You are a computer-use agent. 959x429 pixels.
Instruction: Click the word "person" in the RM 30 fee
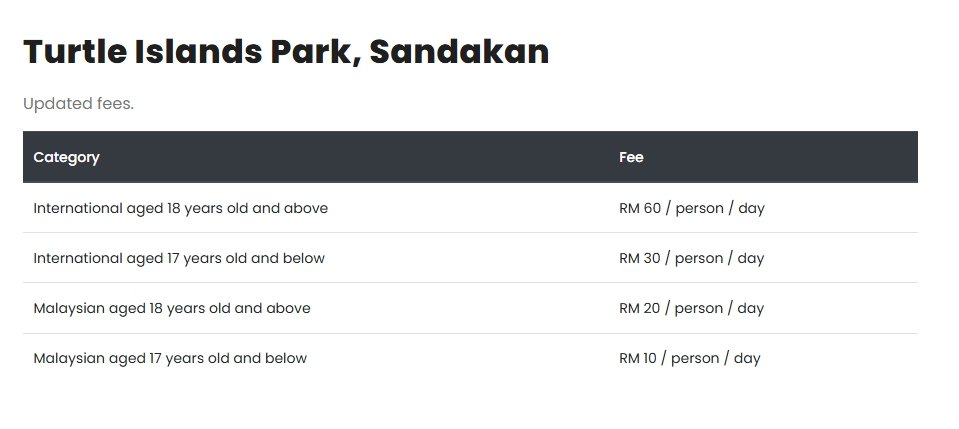pyautogui.click(x=699, y=258)
